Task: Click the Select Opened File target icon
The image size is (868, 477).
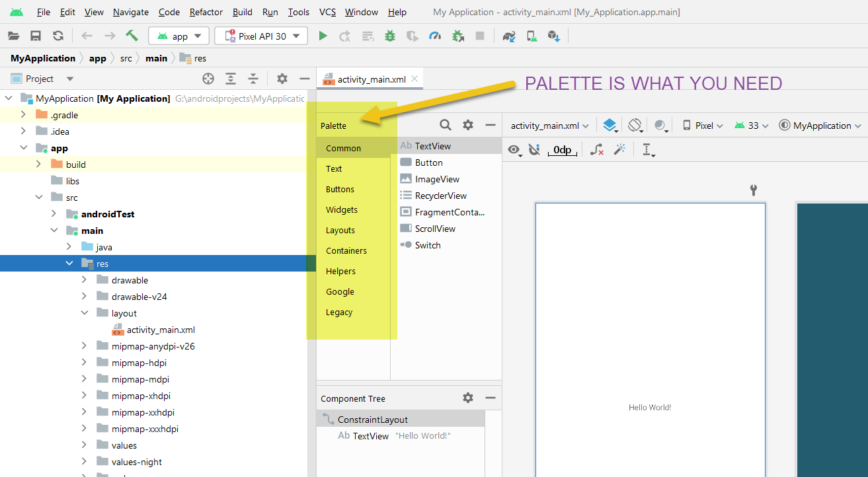Action: pyautogui.click(x=208, y=79)
